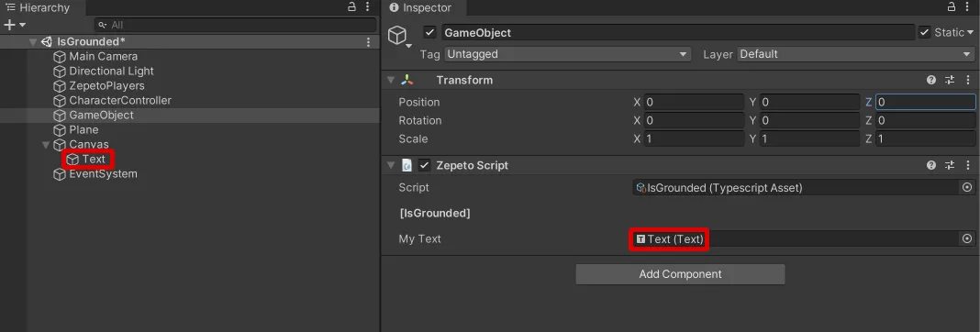The image size is (980, 332).
Task: Open the Transform help reference icon
Action: 931,80
